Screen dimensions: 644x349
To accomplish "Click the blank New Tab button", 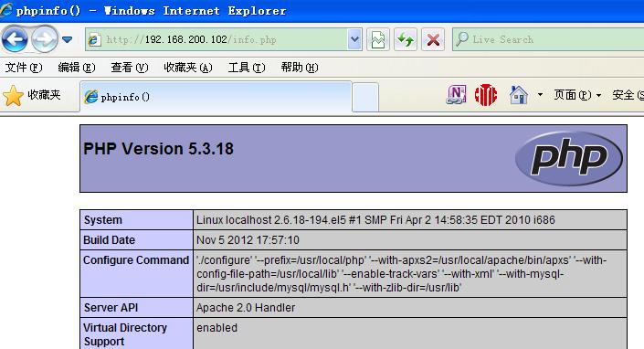I will [365, 98].
